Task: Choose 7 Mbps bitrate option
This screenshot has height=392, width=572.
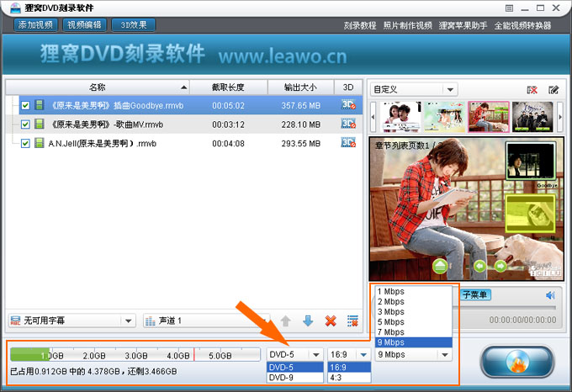Action: click(414, 332)
